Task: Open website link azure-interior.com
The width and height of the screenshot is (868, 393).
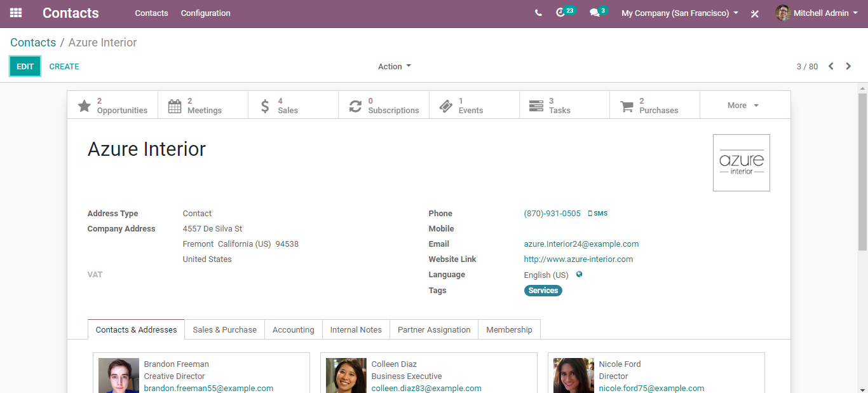Action: click(578, 259)
